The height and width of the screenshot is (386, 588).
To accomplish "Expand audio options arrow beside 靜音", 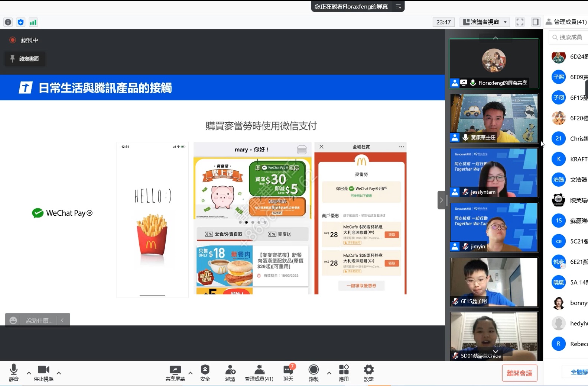I will point(29,373).
